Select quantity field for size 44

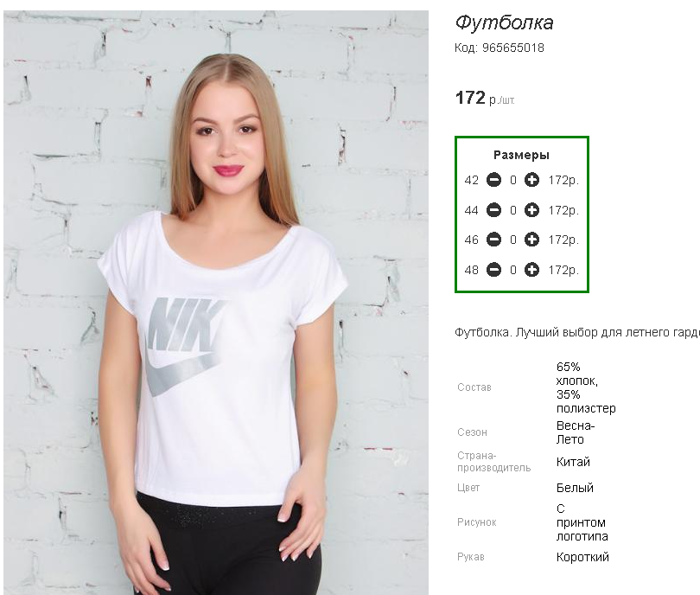(x=513, y=210)
